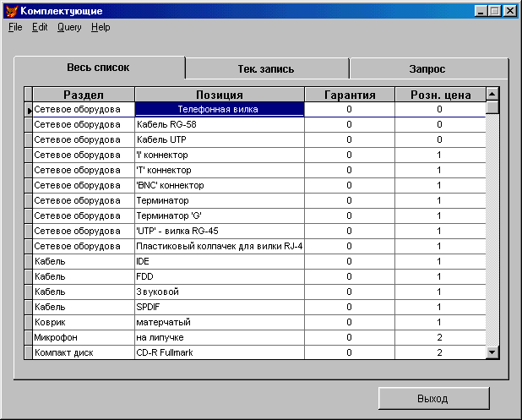Screen dimensions: 522x420
Task: Select the 'I' коннектор cell
Action: (220, 155)
